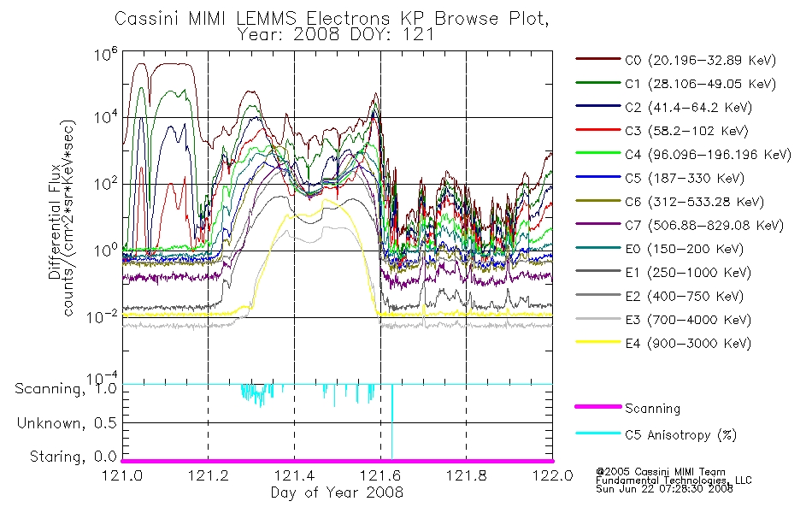Viewport: 812px width, 513px height.
Task: Click the C0 (20.196–32.89 KeV) legend swatch
Action: pos(597,59)
